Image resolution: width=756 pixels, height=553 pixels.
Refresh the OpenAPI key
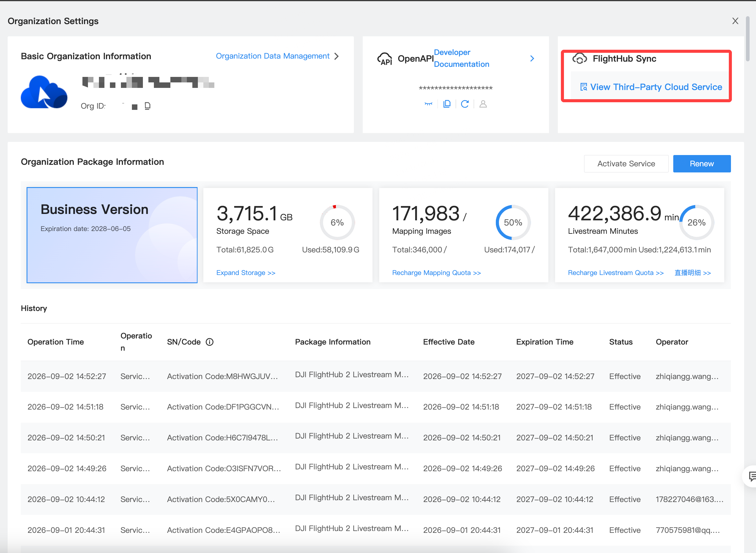point(465,104)
